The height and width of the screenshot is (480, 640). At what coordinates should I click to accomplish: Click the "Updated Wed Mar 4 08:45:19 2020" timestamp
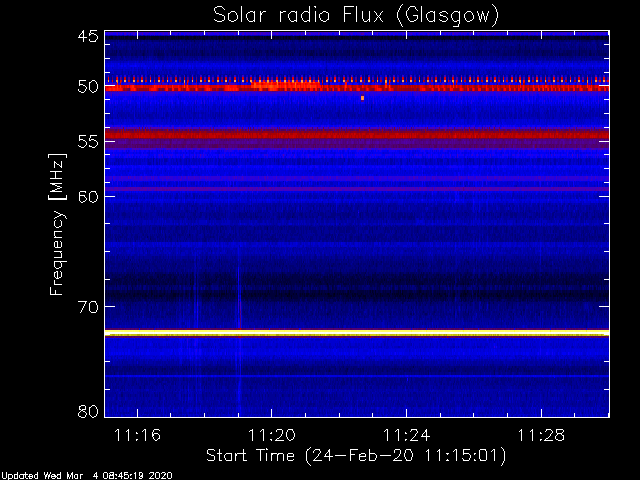[86, 476]
